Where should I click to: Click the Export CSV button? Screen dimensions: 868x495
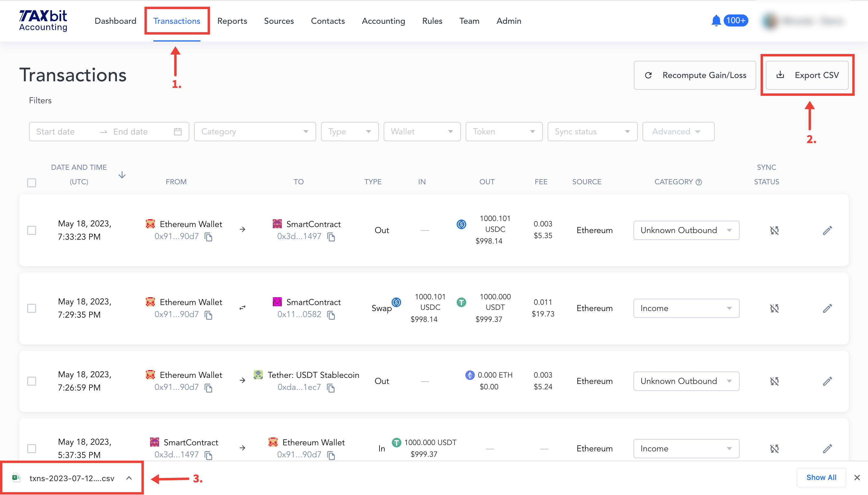[x=807, y=75]
